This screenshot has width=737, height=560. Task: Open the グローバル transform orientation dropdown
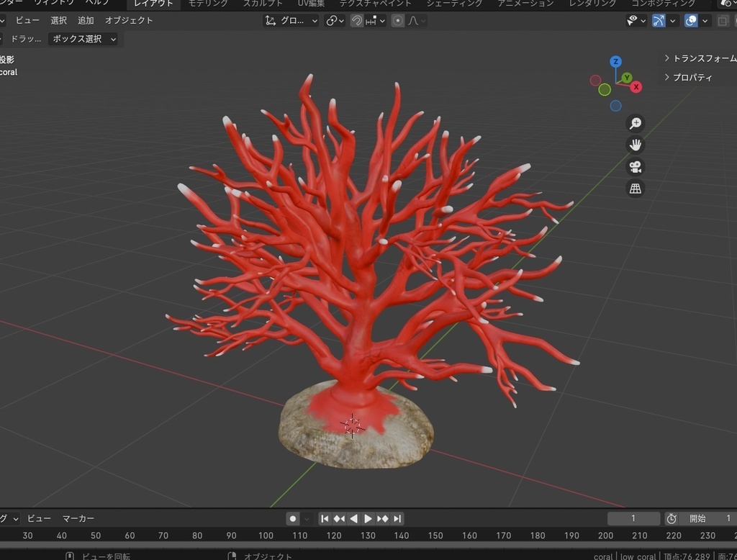click(290, 20)
